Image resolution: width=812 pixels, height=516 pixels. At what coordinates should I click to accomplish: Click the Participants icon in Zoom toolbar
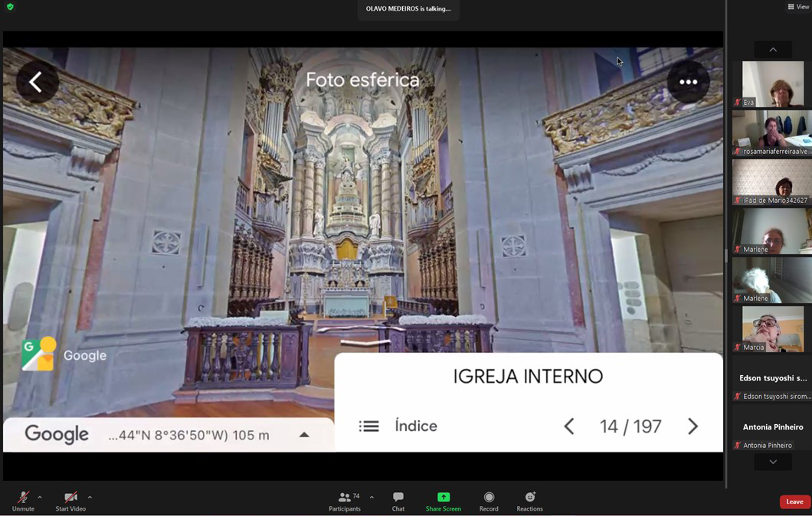[345, 498]
